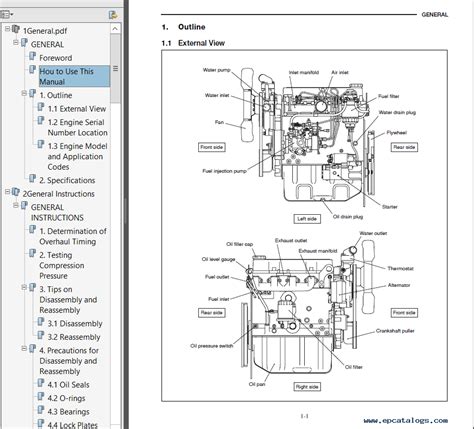This screenshot has width=474, height=429.
Task: Click the 'Crankshaft pulley' label
Action: pos(395,331)
